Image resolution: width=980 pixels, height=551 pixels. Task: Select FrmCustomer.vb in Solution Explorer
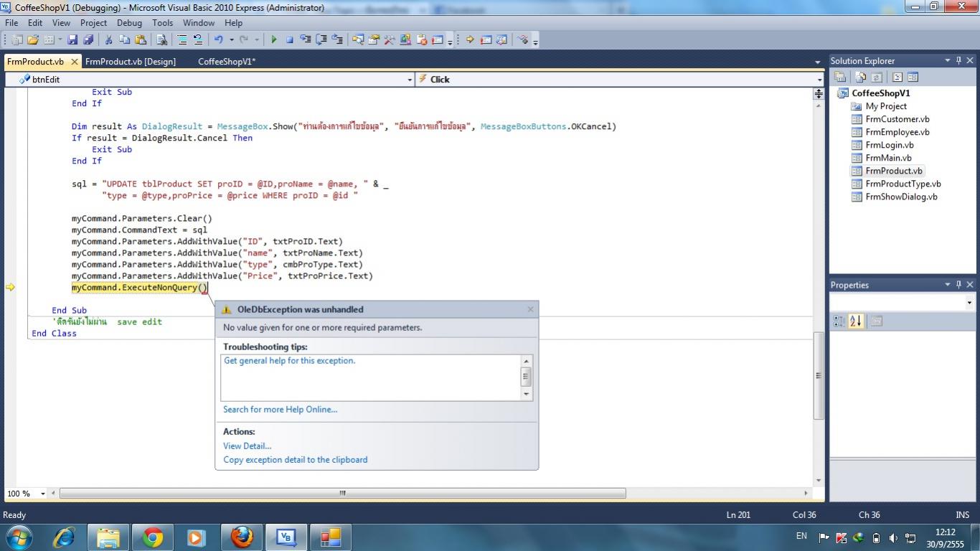click(897, 119)
